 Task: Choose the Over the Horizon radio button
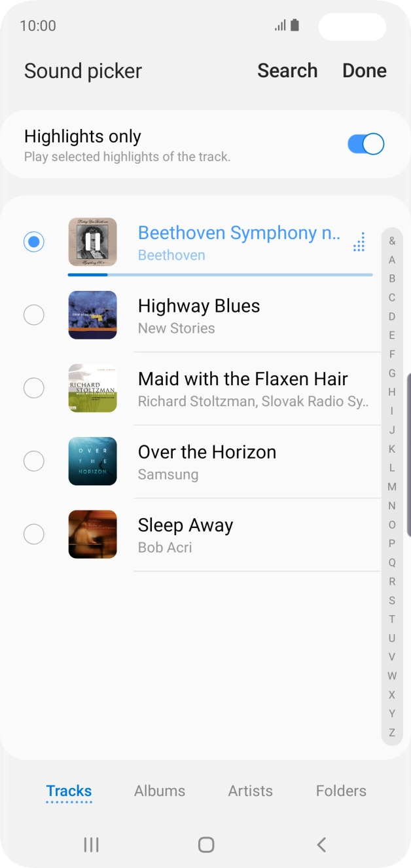[x=34, y=461]
